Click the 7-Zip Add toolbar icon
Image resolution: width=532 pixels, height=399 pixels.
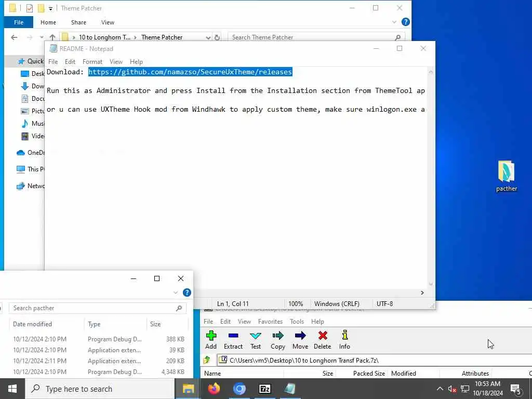pos(211,340)
